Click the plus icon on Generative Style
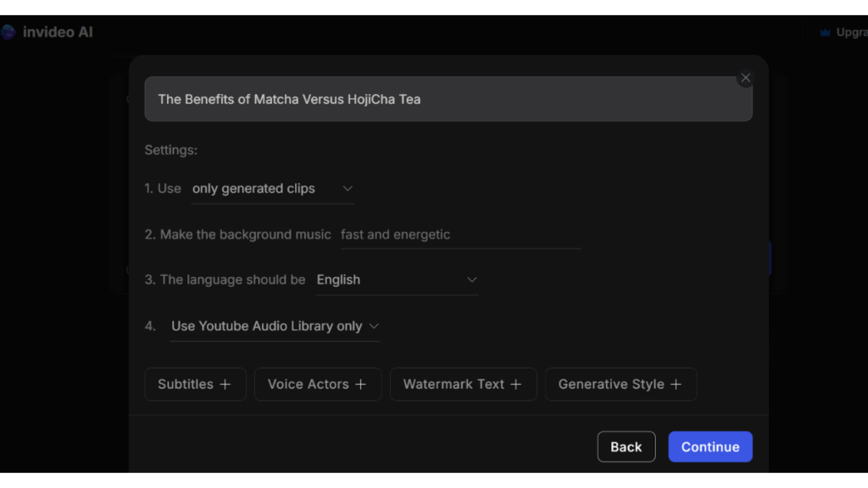This screenshot has height=488, width=868. pos(676,384)
